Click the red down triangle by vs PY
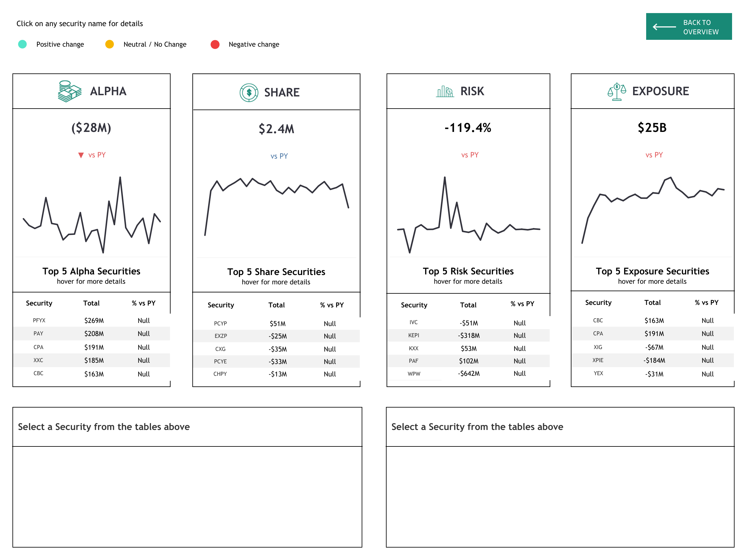The height and width of the screenshot is (560, 747). (81, 155)
